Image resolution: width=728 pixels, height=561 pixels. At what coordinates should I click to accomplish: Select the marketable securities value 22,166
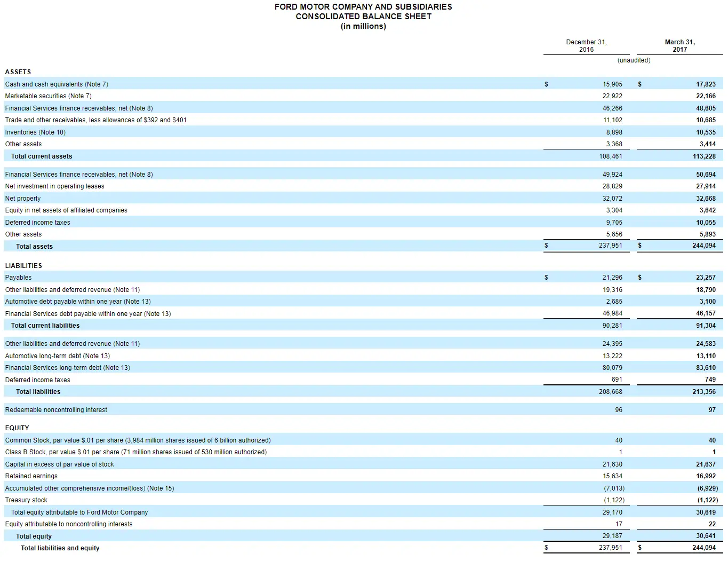[x=706, y=96]
